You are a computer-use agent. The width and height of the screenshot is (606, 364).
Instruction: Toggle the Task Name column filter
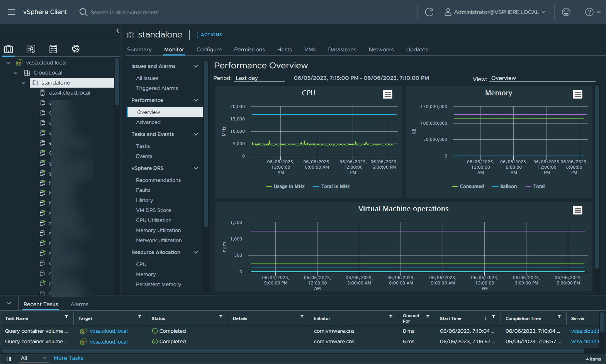click(66, 317)
